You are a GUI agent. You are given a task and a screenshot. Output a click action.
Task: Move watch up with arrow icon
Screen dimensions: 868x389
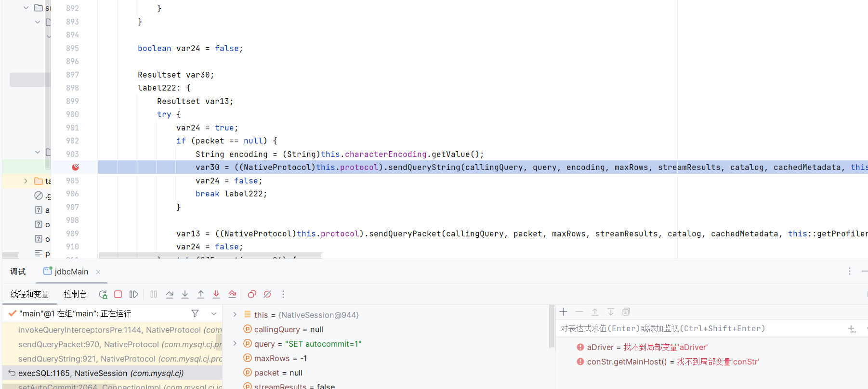pyautogui.click(x=595, y=312)
